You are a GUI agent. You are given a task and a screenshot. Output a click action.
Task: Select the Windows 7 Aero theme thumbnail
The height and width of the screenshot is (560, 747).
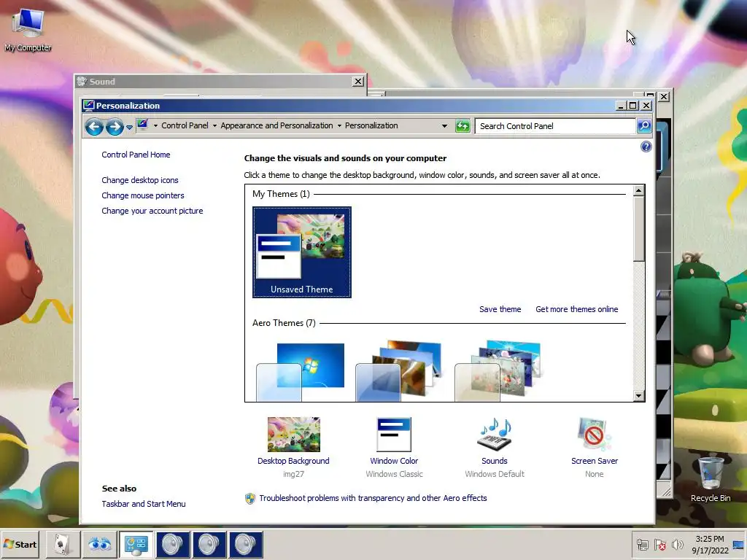[x=300, y=371]
